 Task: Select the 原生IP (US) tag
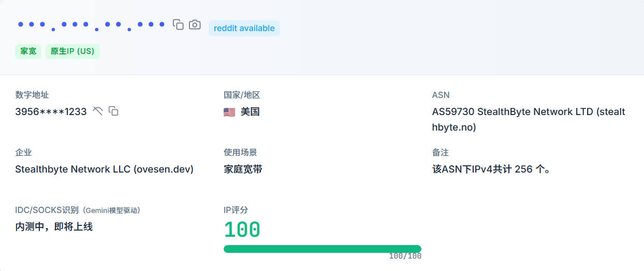pyautogui.click(x=72, y=51)
